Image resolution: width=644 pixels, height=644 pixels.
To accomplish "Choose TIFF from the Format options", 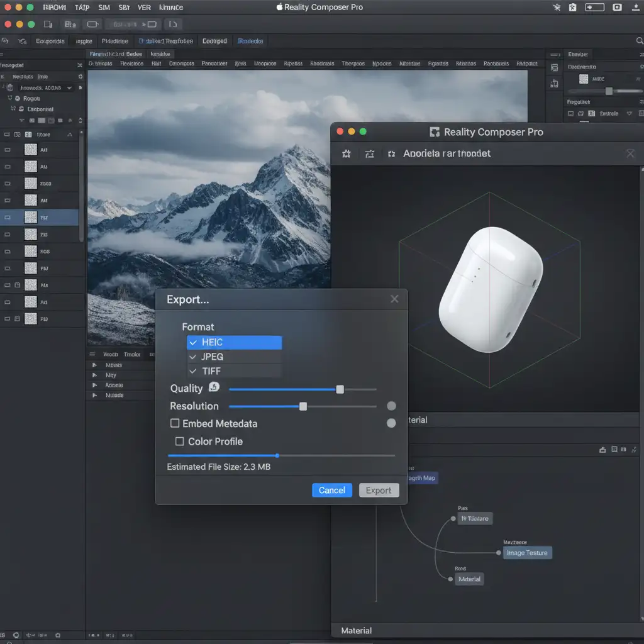I will pyautogui.click(x=234, y=371).
